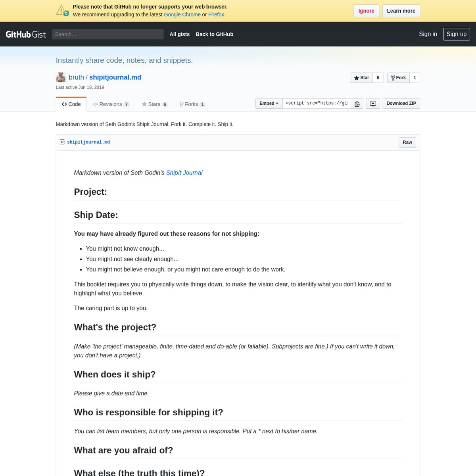Select the Code tab icon
Screen dimensions: 476x476
pyautogui.click(x=64, y=104)
